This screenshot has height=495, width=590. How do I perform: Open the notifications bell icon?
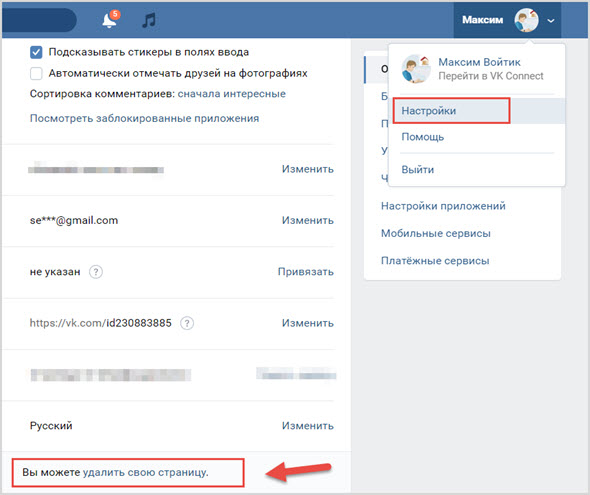[x=109, y=20]
